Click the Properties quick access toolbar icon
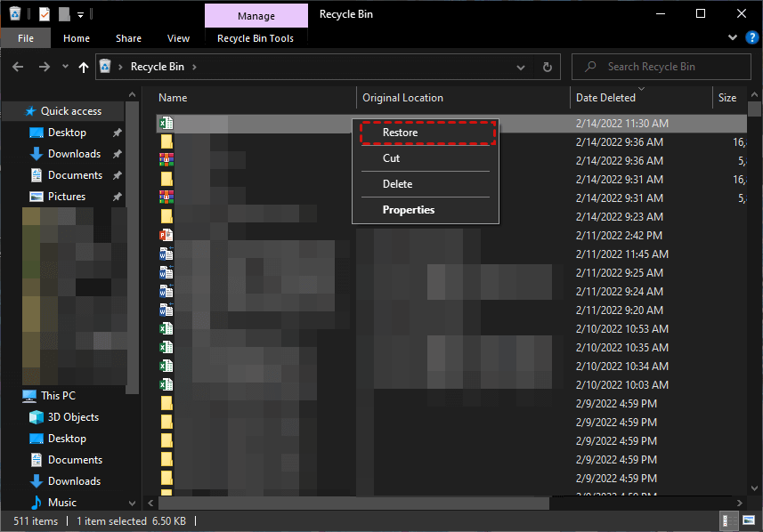 point(45,14)
